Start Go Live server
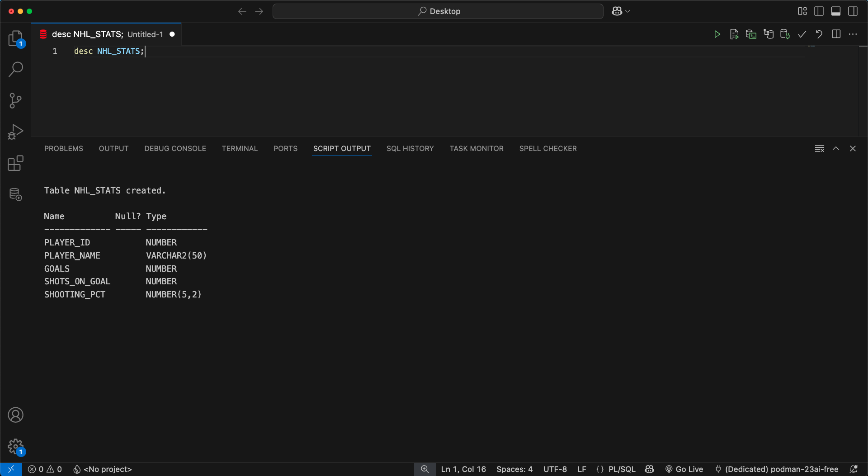The width and height of the screenshot is (868, 476). click(x=684, y=469)
